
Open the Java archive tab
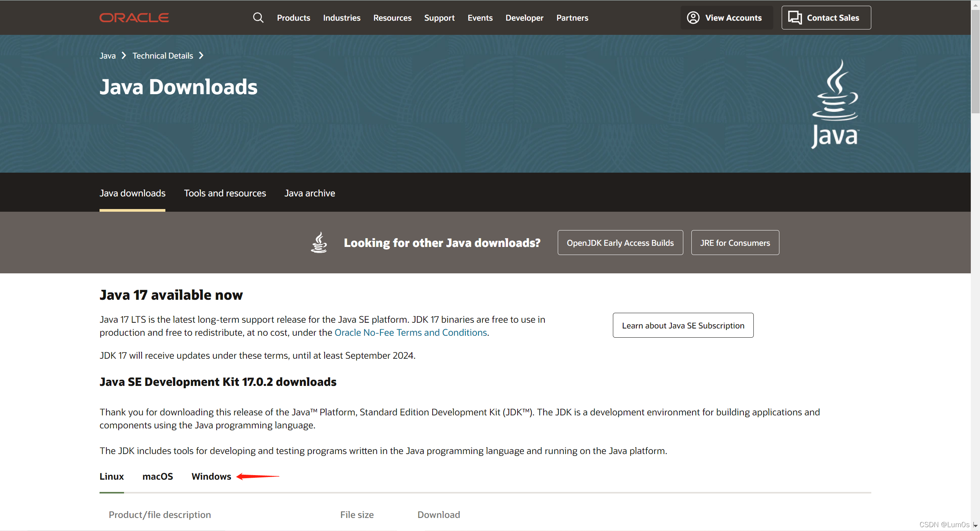coord(309,193)
